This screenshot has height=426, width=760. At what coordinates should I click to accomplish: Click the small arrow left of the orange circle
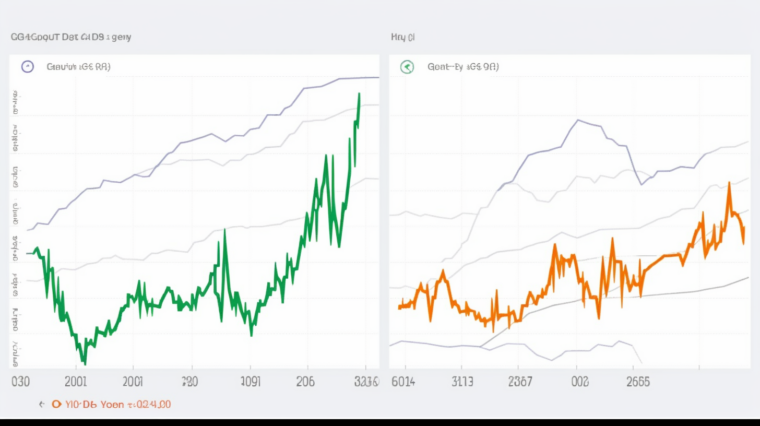coord(42,404)
